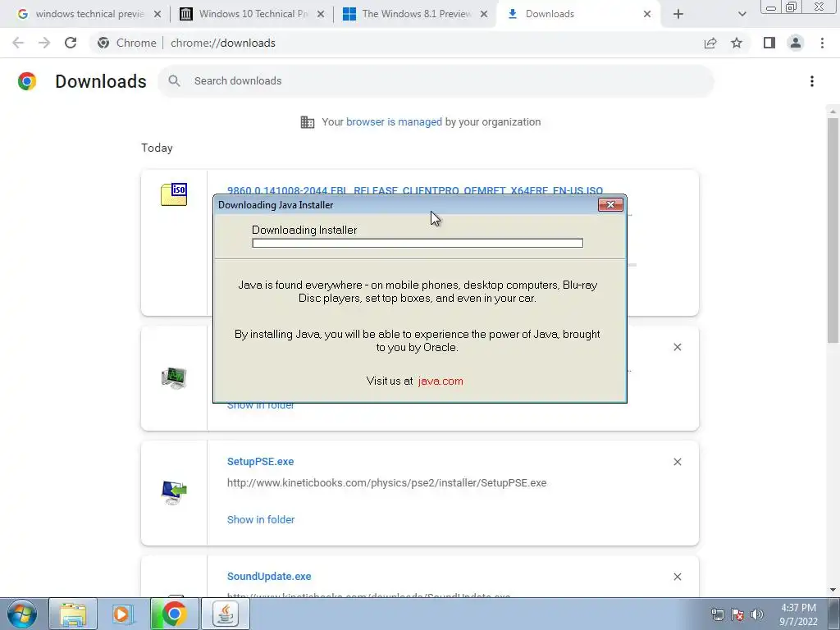The height and width of the screenshot is (630, 840).
Task: Click the Show desktop strip on the taskbar
Action: tap(835, 614)
